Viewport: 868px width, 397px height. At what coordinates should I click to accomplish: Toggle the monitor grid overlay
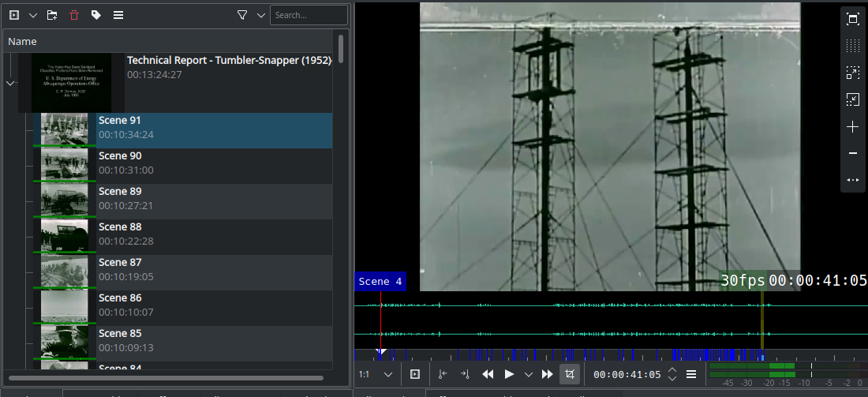tap(852, 46)
